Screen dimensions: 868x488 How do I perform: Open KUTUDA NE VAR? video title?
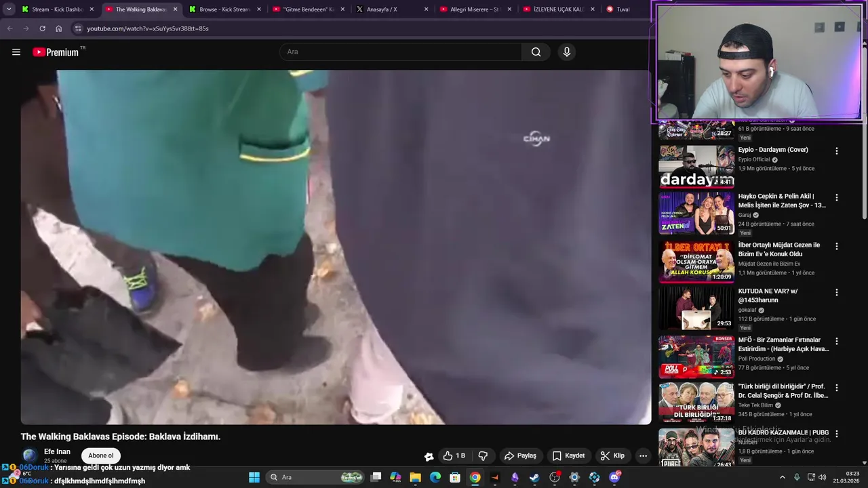(768, 296)
